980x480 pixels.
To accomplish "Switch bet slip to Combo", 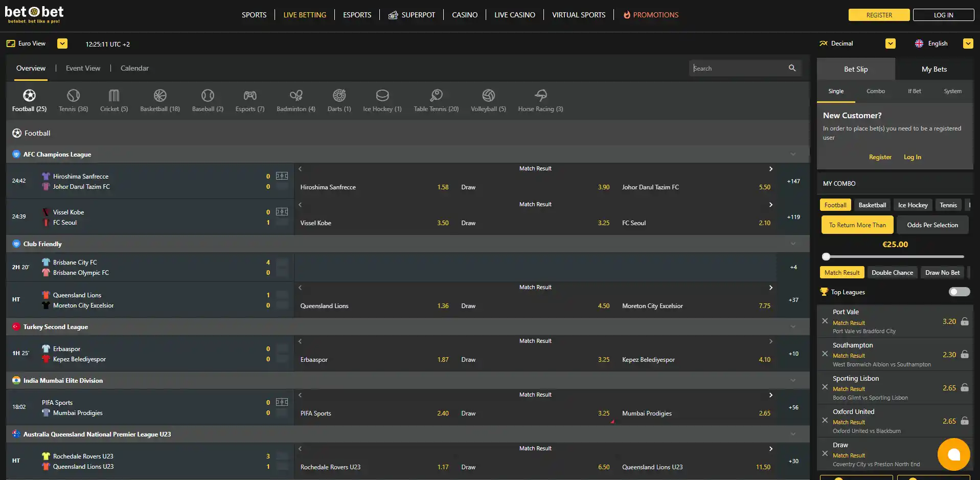I will point(875,91).
